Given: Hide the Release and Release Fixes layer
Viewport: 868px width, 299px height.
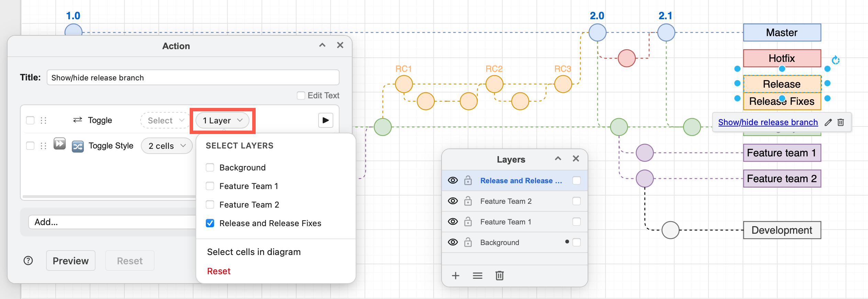Looking at the screenshot, I should coord(453,180).
